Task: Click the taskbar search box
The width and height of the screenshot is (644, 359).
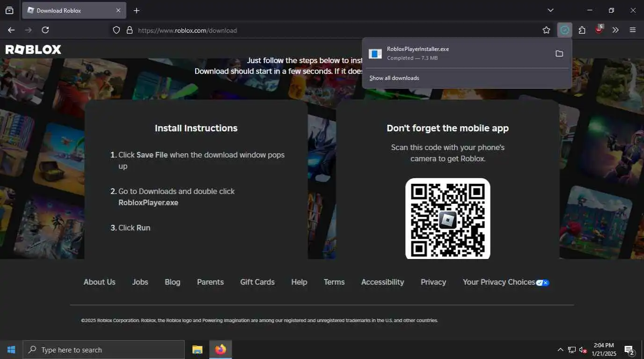Action: (103, 350)
